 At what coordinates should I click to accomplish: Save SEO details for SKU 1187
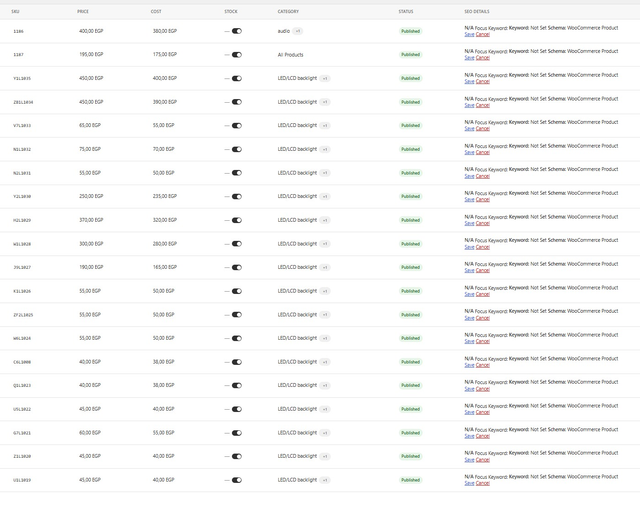pyautogui.click(x=469, y=58)
